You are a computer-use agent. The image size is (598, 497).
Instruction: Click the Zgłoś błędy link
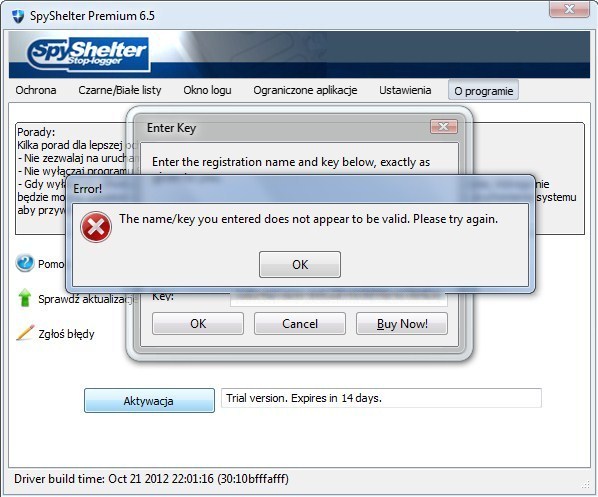click(66, 334)
